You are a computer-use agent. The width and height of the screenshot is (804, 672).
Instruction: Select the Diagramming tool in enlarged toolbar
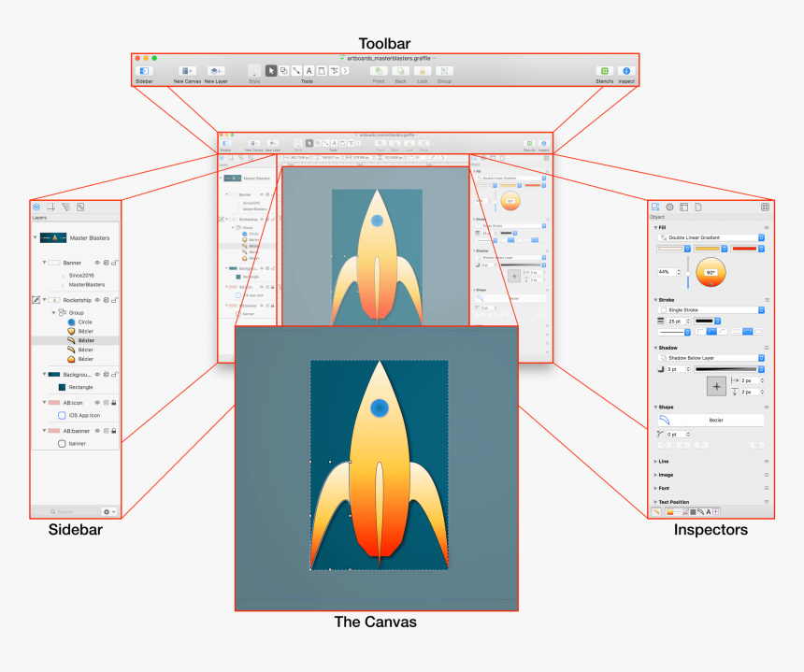(x=334, y=71)
